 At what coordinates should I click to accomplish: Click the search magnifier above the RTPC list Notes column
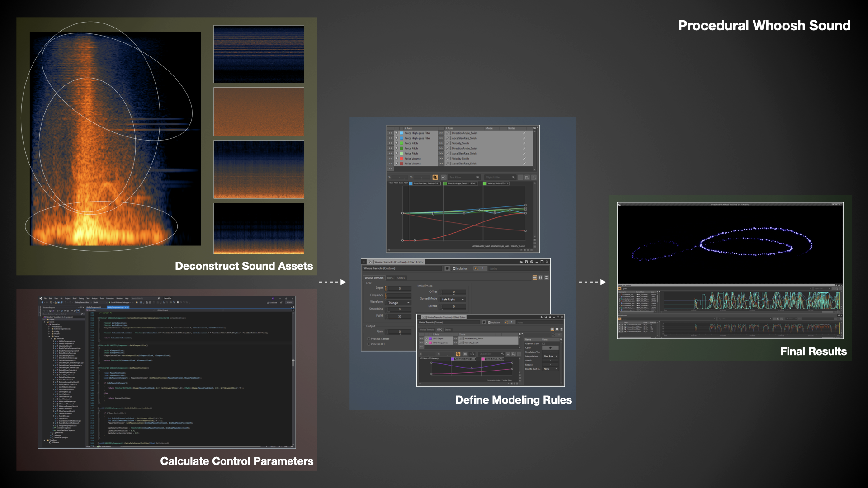534,128
